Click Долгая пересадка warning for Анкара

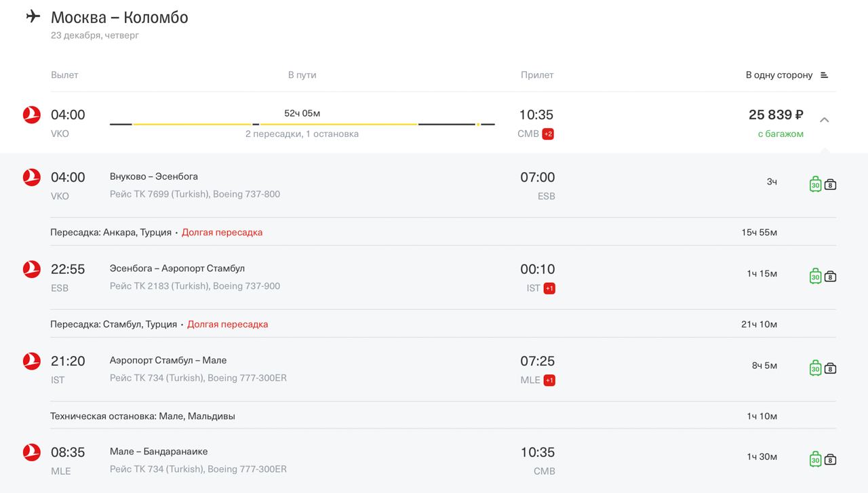pos(222,233)
